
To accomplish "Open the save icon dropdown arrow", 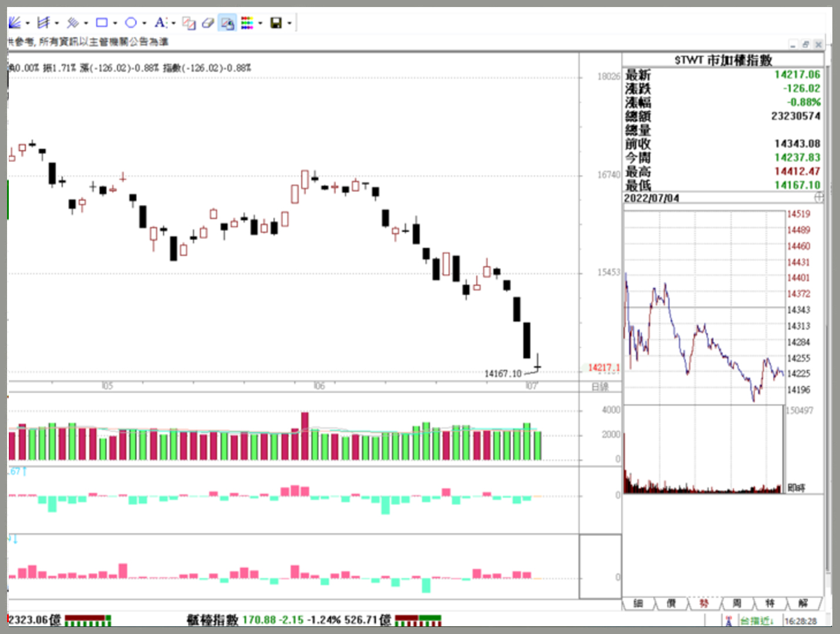I will click(x=289, y=23).
